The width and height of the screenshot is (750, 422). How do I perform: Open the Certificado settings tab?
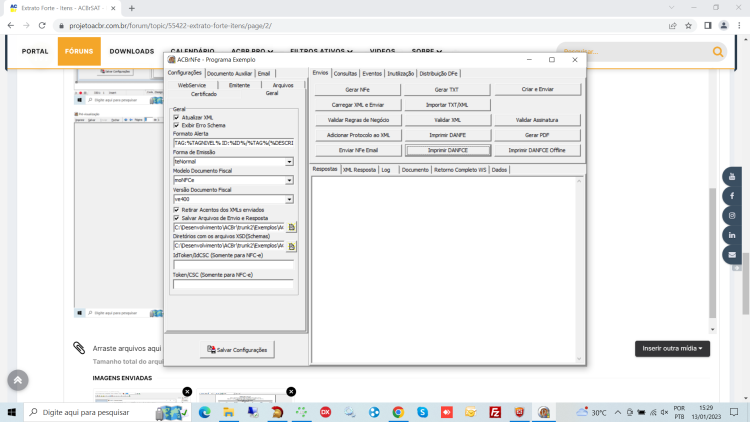point(204,94)
